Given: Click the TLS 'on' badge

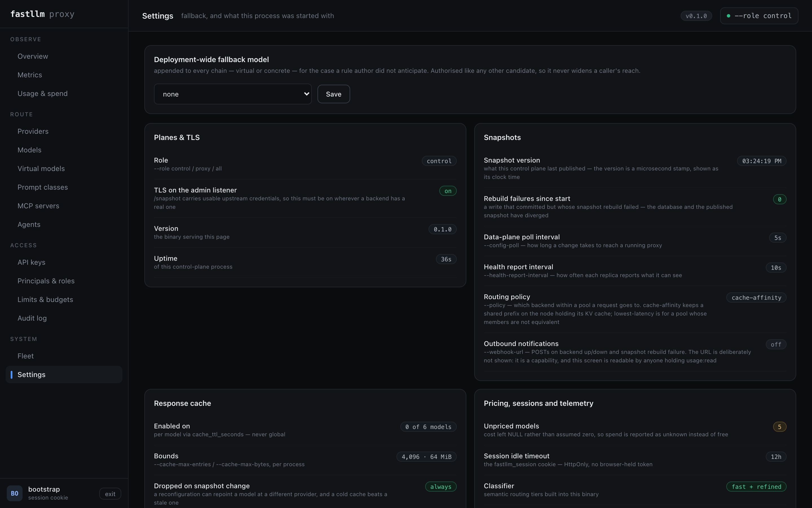Looking at the screenshot, I should point(448,191).
